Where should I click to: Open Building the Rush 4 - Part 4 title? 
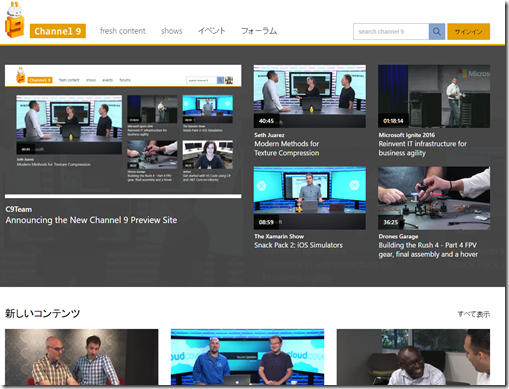point(428,250)
